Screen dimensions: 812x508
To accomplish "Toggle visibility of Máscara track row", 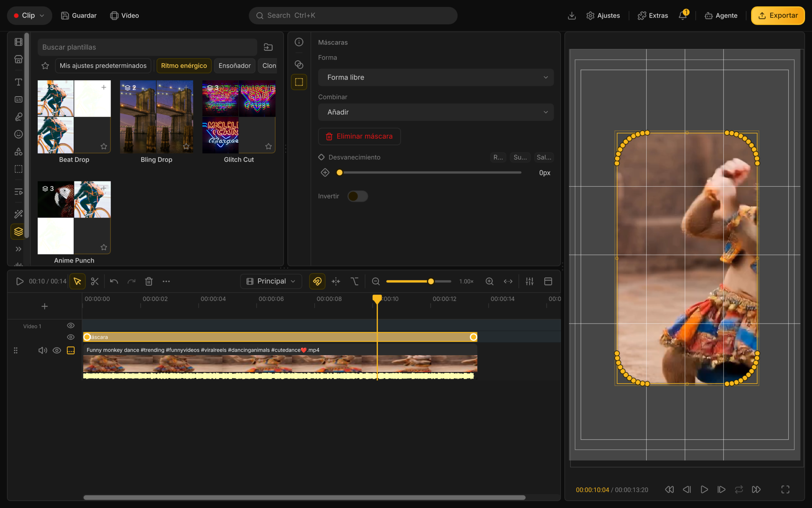I will point(71,337).
